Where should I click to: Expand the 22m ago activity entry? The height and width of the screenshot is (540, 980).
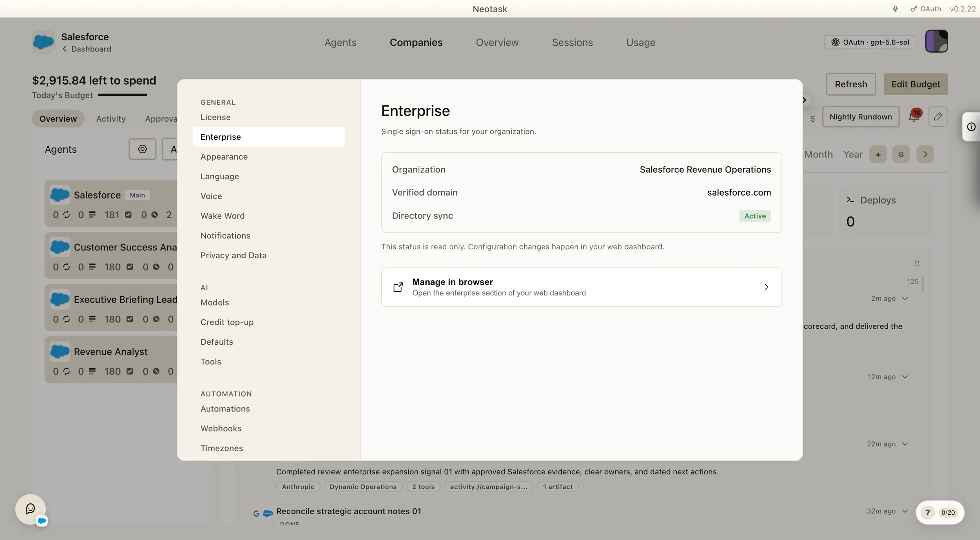point(905,444)
